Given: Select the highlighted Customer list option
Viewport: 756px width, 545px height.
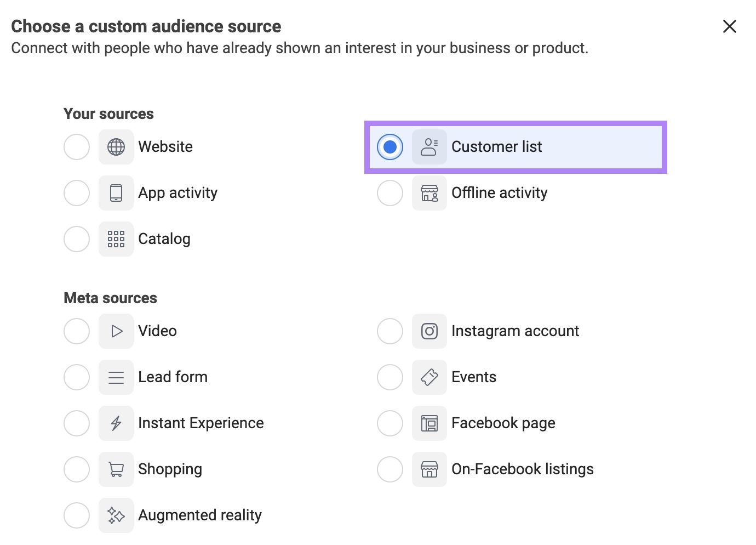Looking at the screenshot, I should [390, 146].
